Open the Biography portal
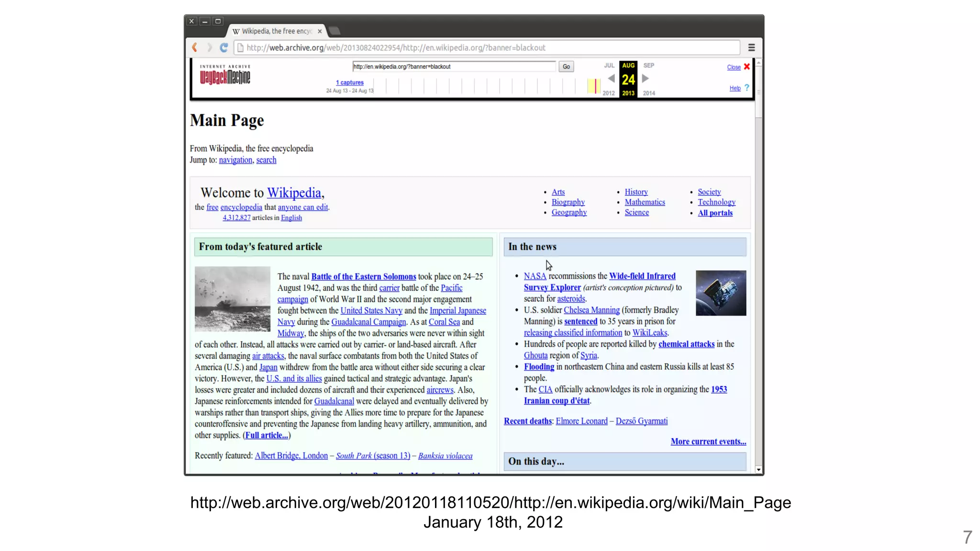 (x=568, y=202)
